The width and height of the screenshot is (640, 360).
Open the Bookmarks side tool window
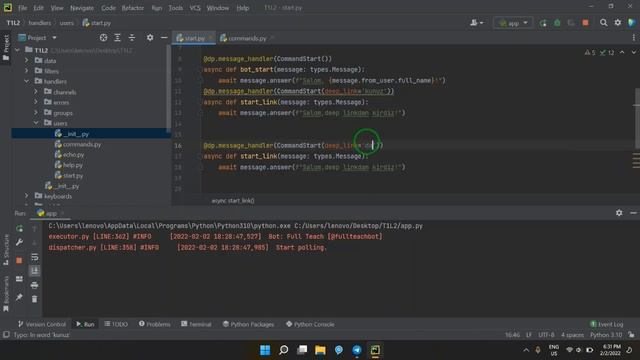(6, 293)
